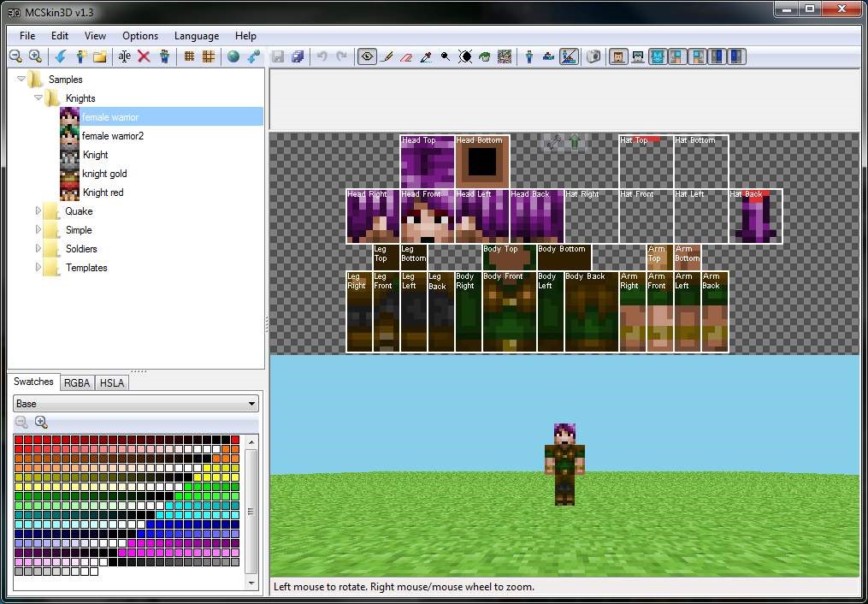Viewport: 868px width, 604px height.
Task: Select the Eraser tool
Action: [x=405, y=56]
